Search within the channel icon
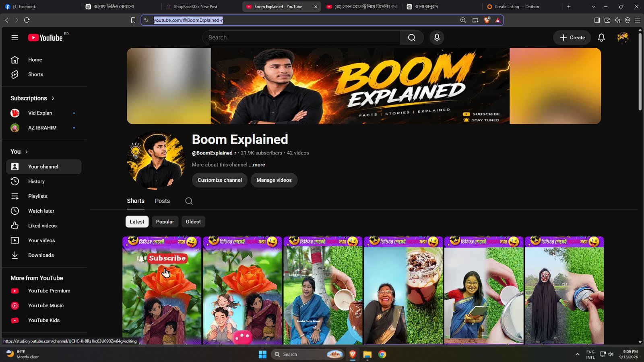The image size is (644, 362). (x=189, y=201)
